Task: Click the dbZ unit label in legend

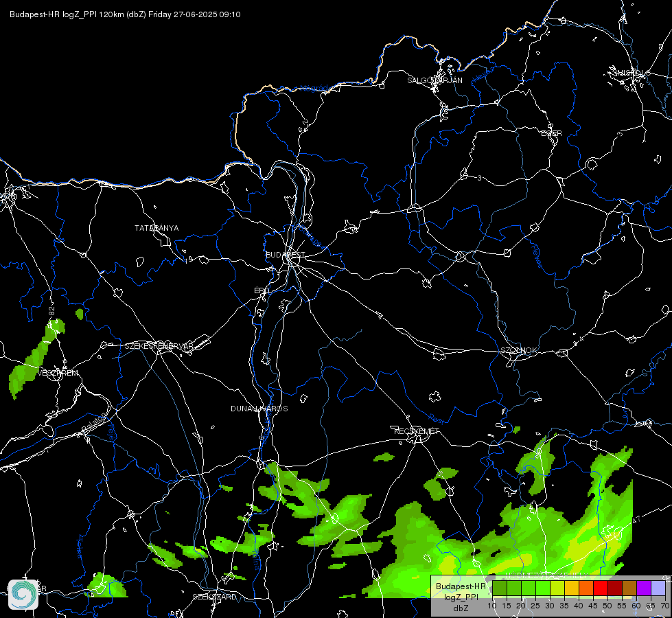Action: [x=461, y=608]
